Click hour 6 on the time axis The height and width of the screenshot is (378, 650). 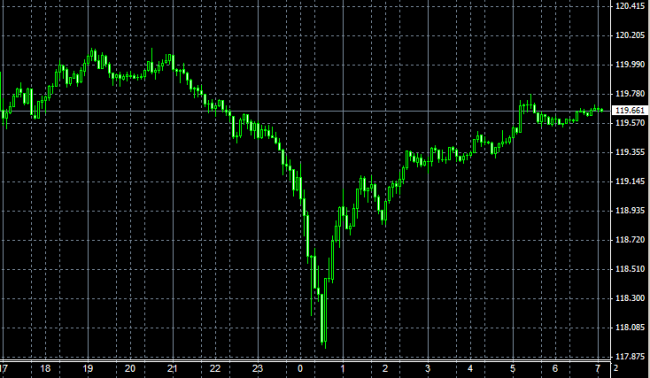[555, 368]
